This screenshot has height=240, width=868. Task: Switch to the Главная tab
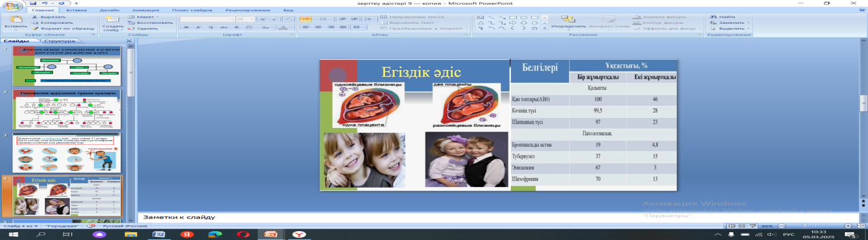point(42,10)
